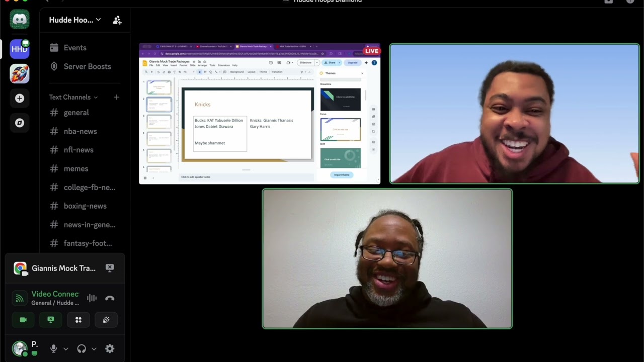Select the HHD server icon

(20, 49)
